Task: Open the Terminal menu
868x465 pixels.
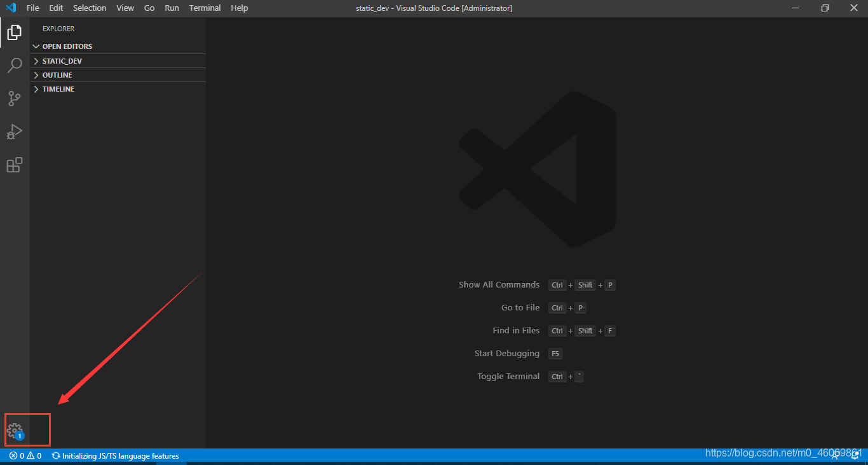Action: coord(205,8)
